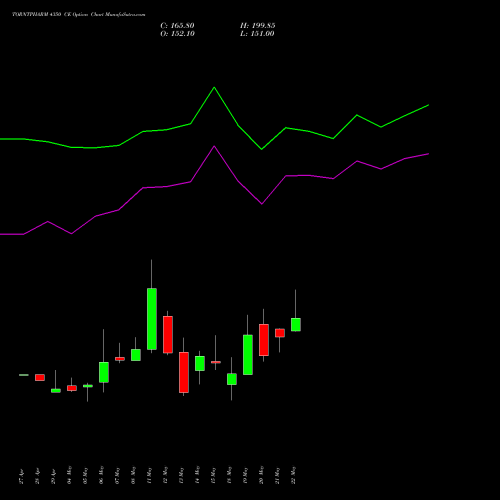Click the tall green candle for 11 May
Screen dimensions: 500x500
click(x=152, y=319)
